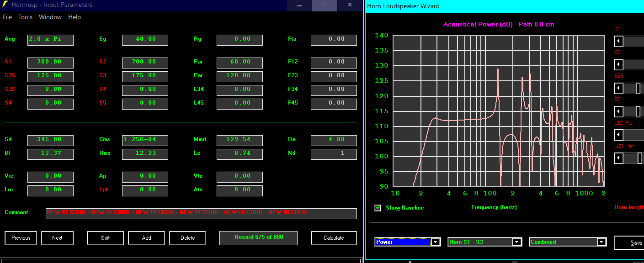Click the Edit button

105,238
